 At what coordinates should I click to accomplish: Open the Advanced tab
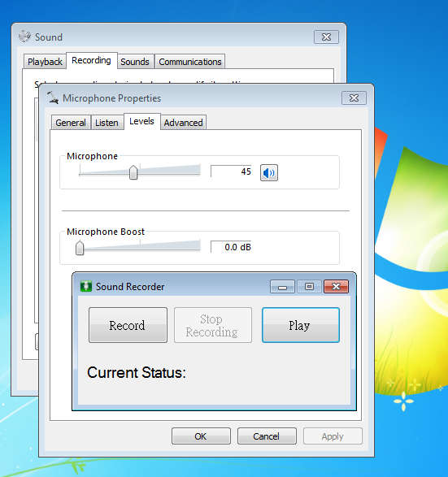183,123
